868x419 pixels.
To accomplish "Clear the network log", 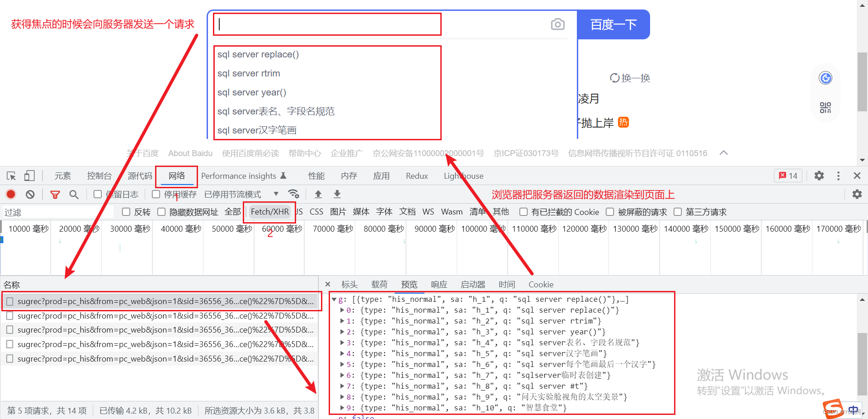I will point(30,194).
